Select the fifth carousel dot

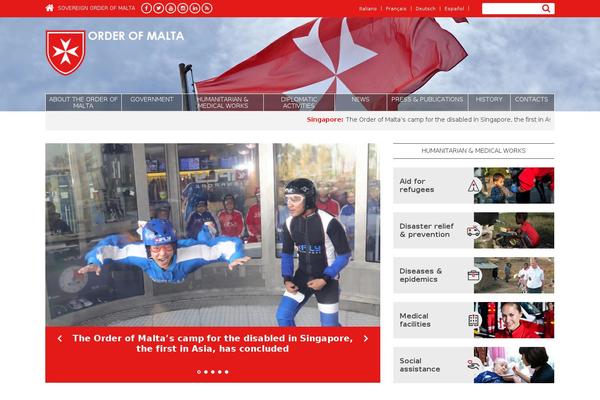[227, 372]
